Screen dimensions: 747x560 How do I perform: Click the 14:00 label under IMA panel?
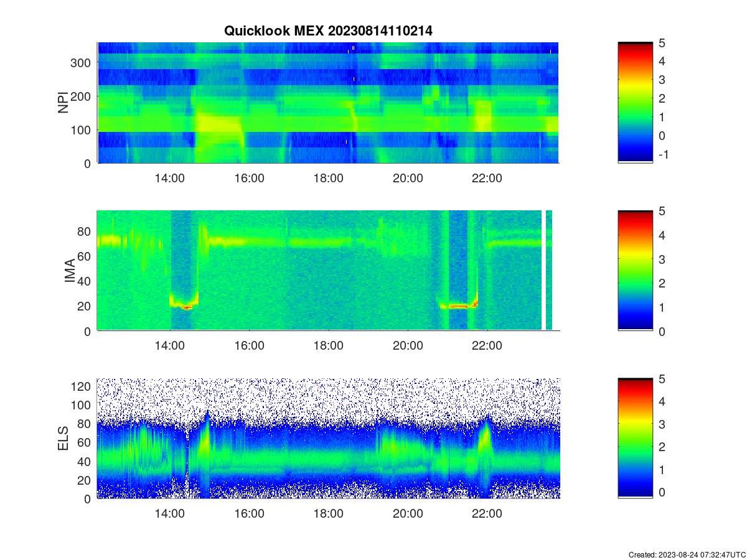[170, 346]
